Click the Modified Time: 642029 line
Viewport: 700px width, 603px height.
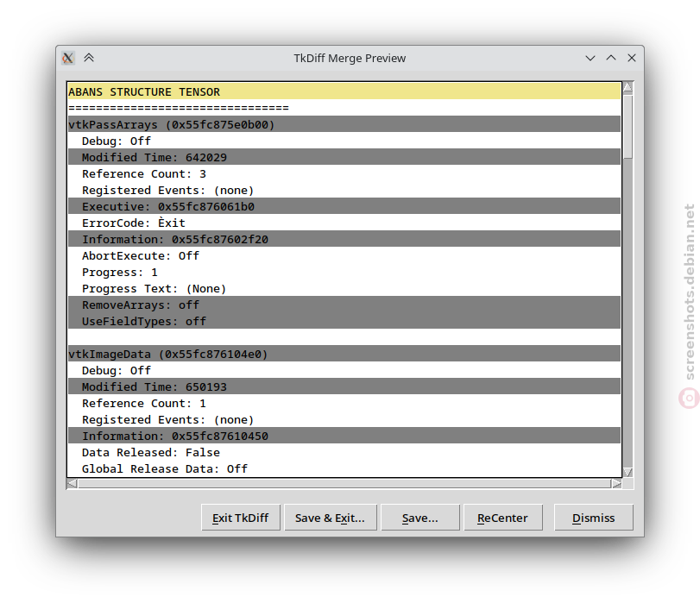pos(344,157)
